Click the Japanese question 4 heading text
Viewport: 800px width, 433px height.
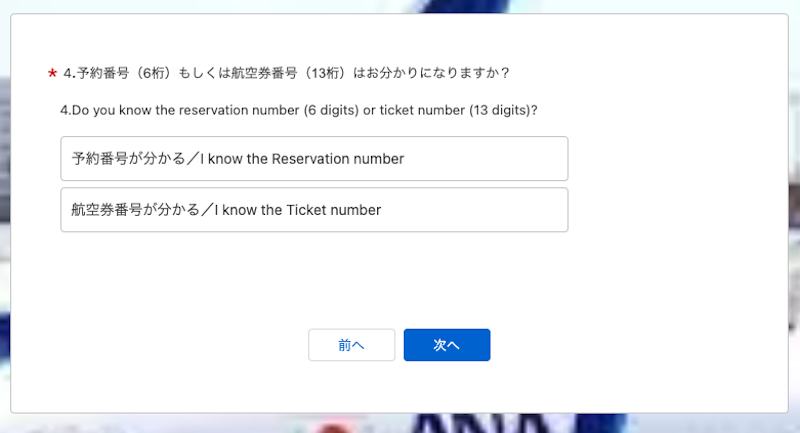point(286,73)
